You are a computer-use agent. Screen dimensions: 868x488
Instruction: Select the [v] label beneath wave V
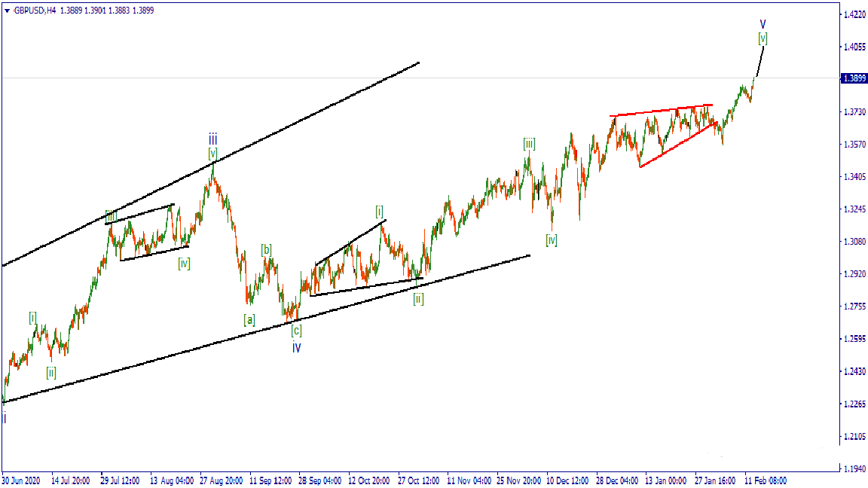click(763, 38)
